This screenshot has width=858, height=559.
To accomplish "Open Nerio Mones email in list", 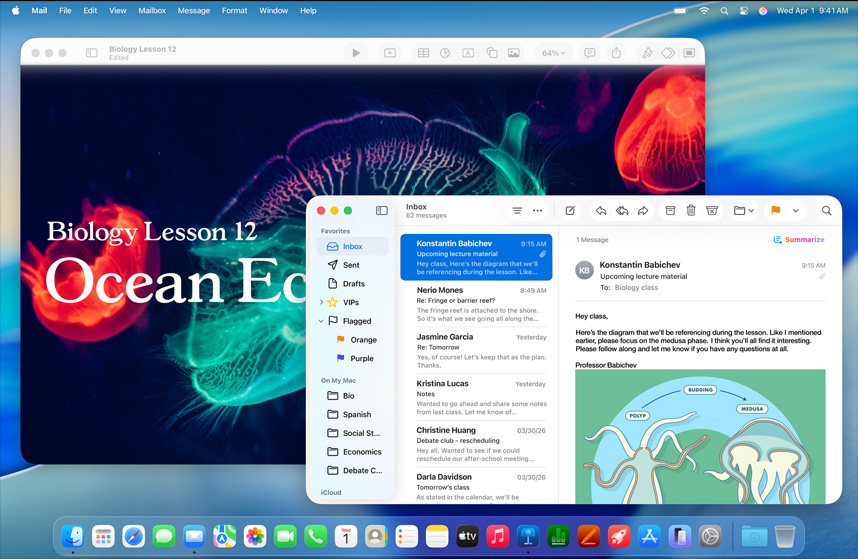I will pyautogui.click(x=474, y=303).
